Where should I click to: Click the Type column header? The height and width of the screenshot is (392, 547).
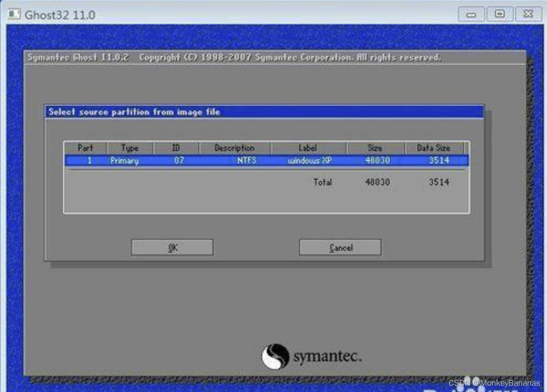pyautogui.click(x=130, y=148)
